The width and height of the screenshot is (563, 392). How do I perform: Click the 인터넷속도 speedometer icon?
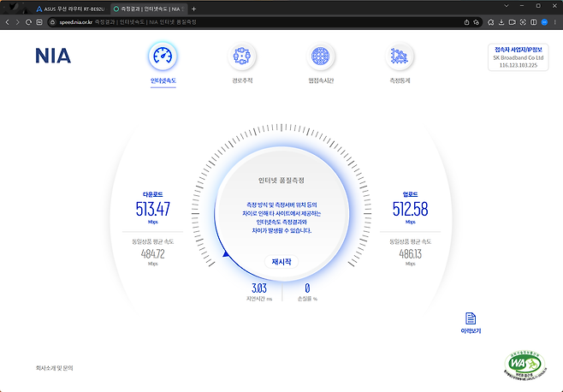(163, 56)
